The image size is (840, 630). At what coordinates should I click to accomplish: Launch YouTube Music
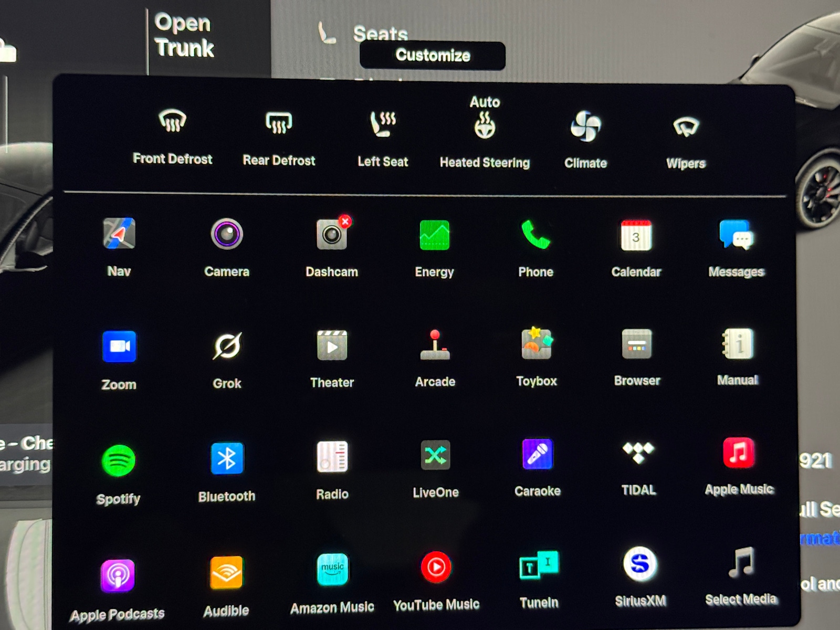click(436, 567)
